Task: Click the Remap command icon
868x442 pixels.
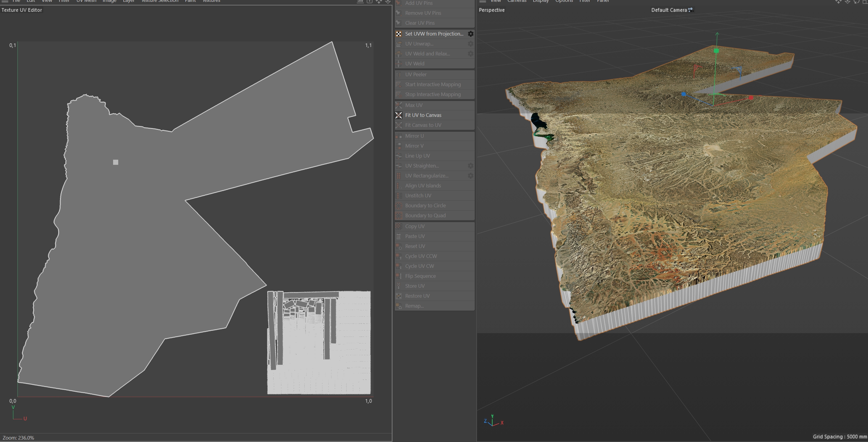Action: pyautogui.click(x=399, y=306)
